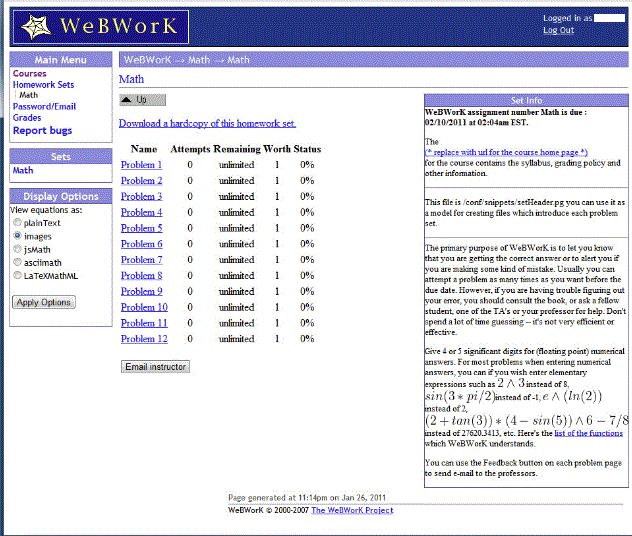Choose the LaTeXMathML display option

point(17,275)
